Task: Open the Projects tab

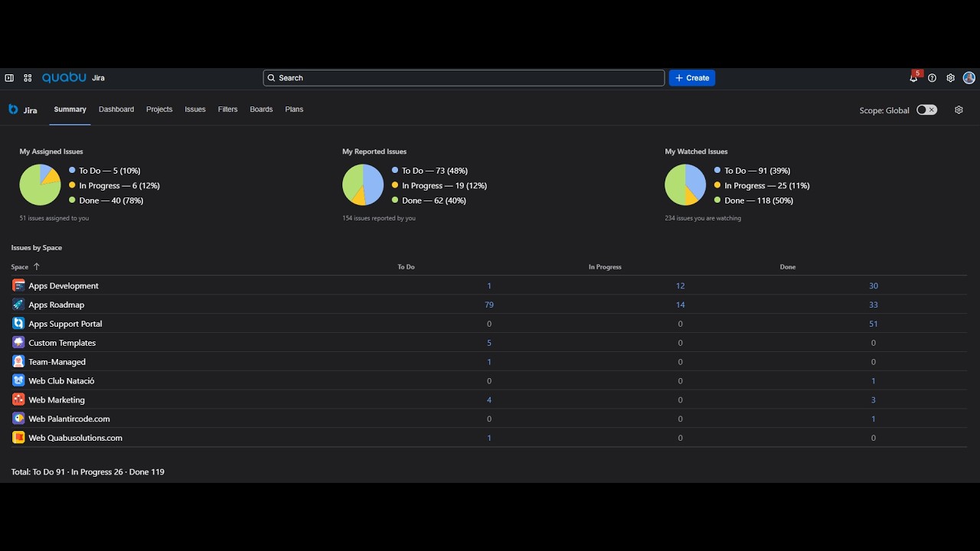Action: coord(159,109)
